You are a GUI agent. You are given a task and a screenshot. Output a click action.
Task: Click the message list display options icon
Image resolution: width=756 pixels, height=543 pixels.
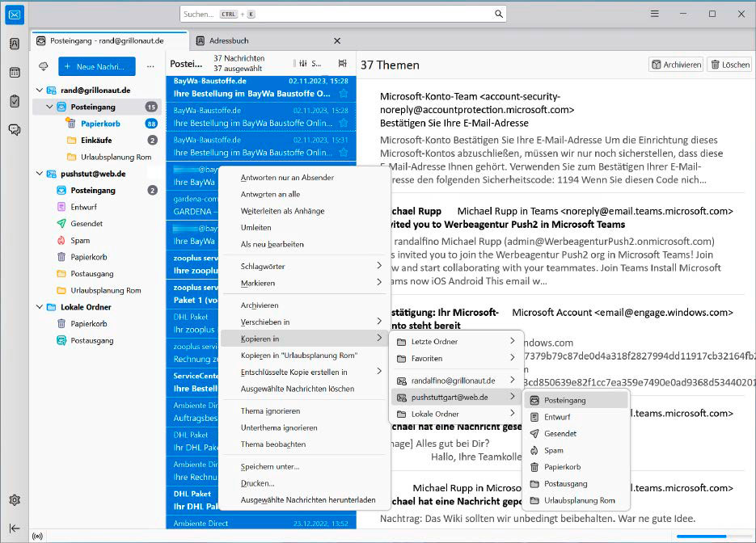tap(342, 63)
